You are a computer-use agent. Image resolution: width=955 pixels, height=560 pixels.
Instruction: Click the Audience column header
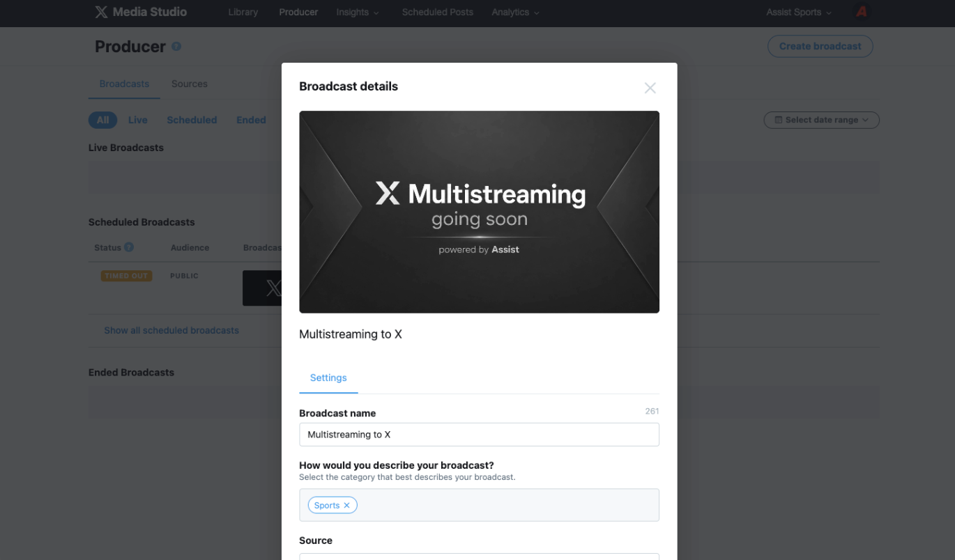pyautogui.click(x=190, y=247)
